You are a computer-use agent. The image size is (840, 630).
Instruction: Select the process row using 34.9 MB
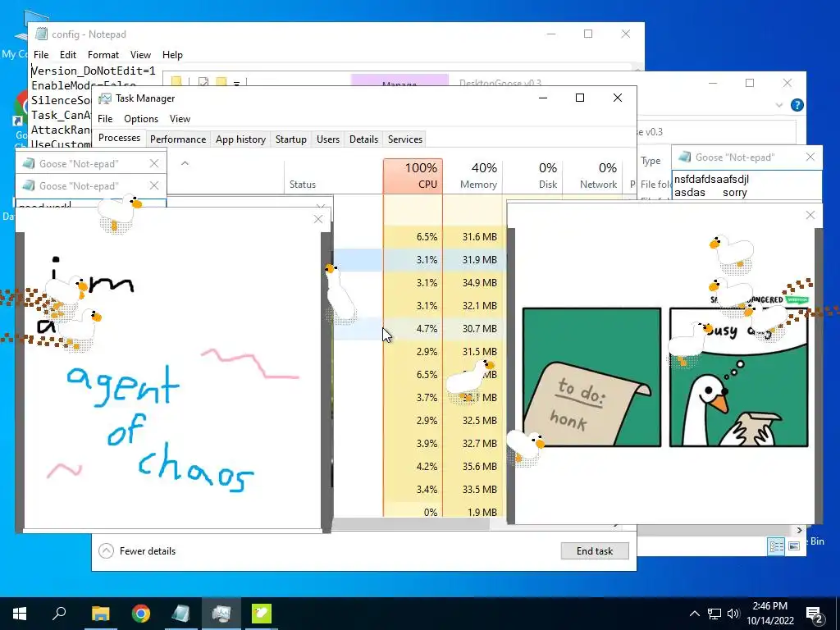pos(419,283)
